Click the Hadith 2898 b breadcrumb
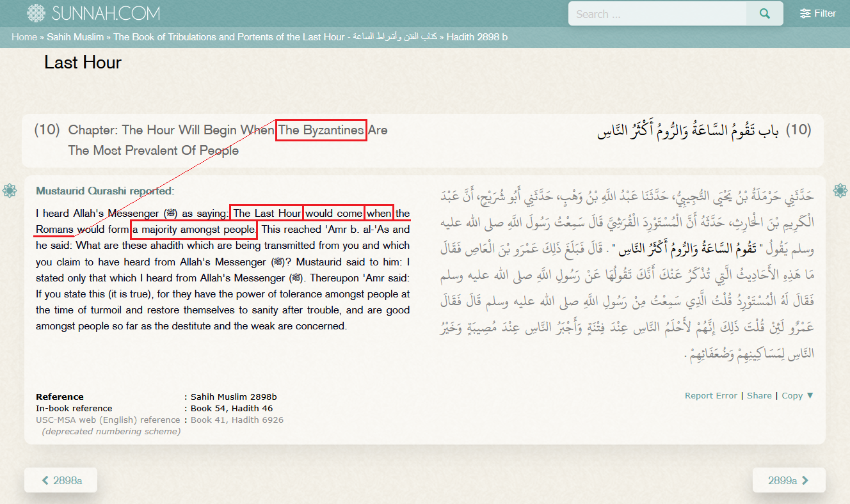 point(477,37)
